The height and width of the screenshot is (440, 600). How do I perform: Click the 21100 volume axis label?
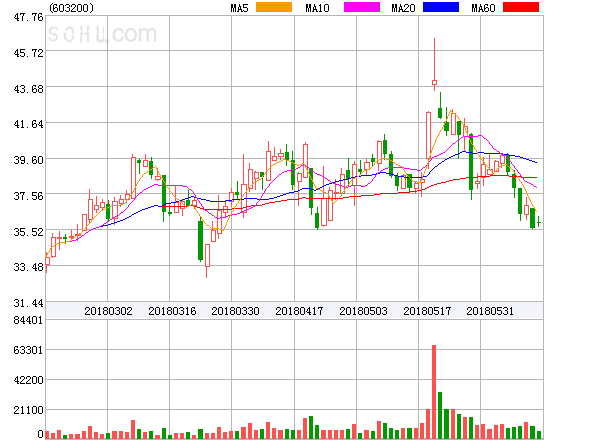coord(28,410)
